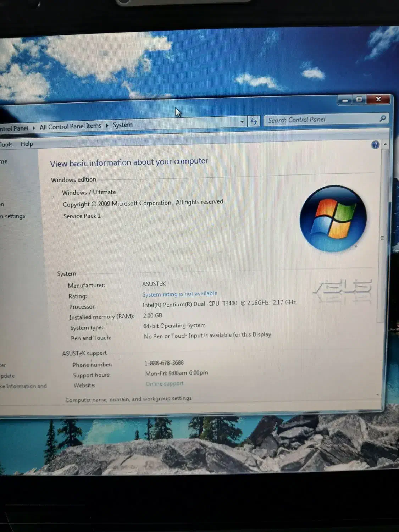Click the search magnifier icon
This screenshot has height=532, width=399.
[x=383, y=118]
